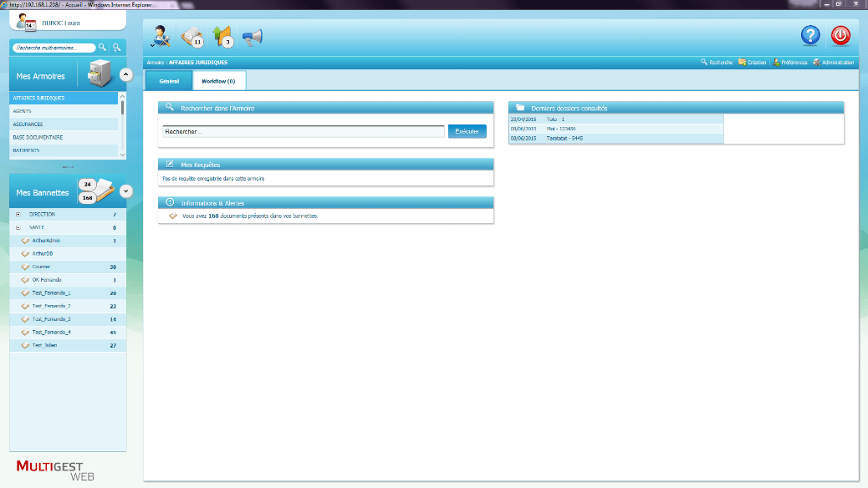Open the documents tray icon with badge 11
The width and height of the screenshot is (868, 488).
[191, 36]
